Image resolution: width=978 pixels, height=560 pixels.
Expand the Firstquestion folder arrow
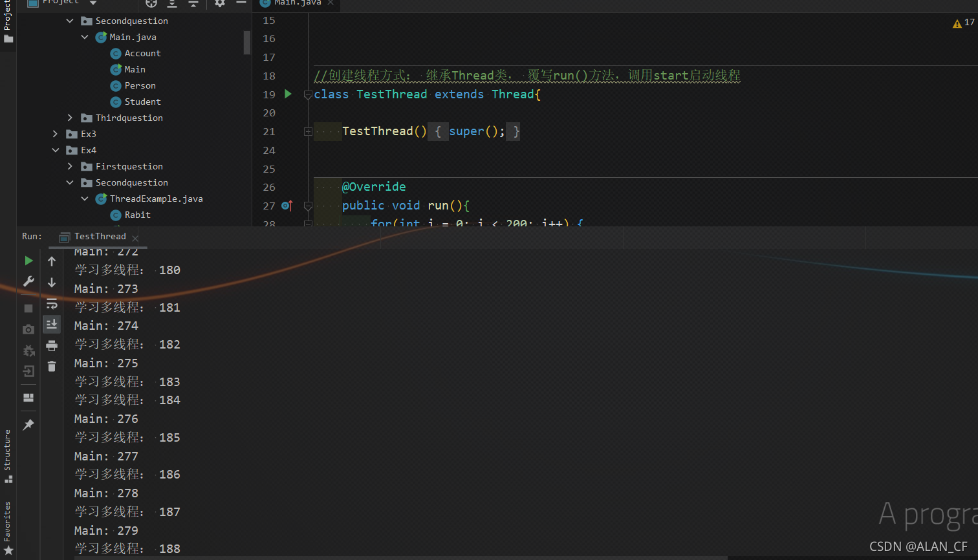point(70,166)
